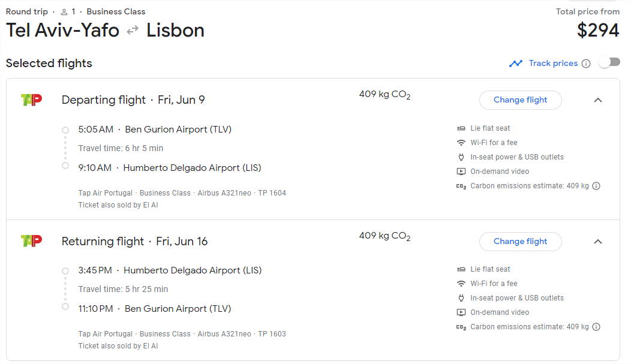Toggle the Track prices switch

(x=609, y=62)
